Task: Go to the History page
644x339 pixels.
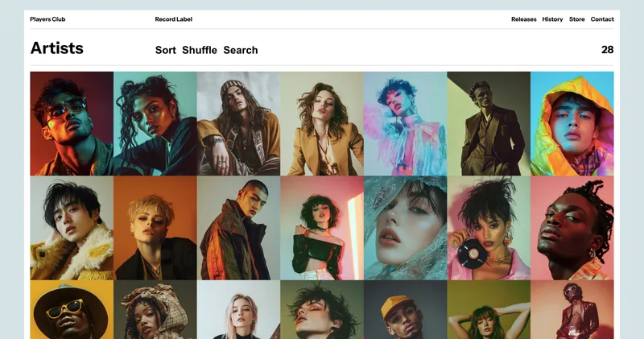Action: pyautogui.click(x=552, y=19)
